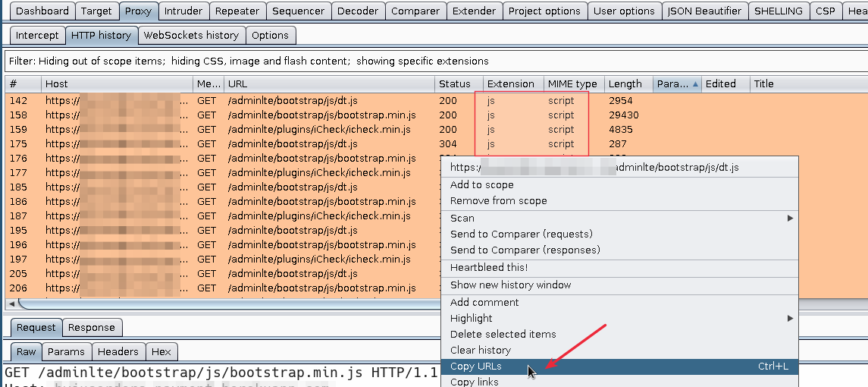Click Heartbleed this! menu item
This screenshot has width=868, height=387.
click(x=489, y=267)
